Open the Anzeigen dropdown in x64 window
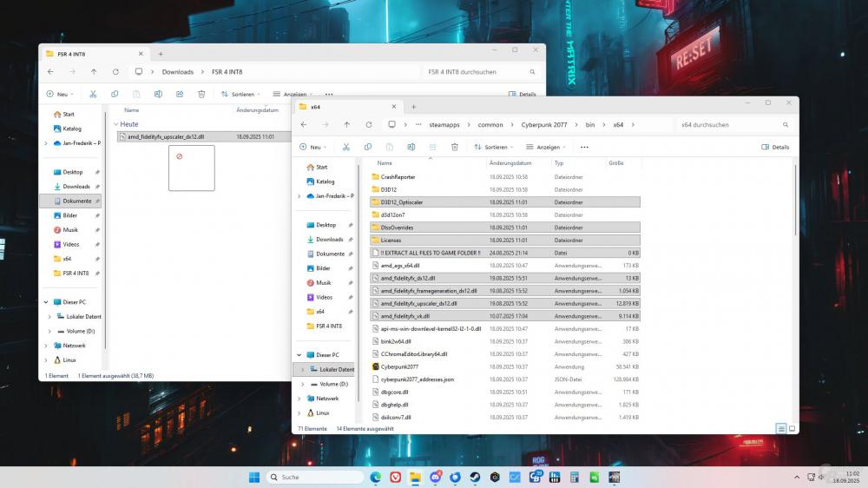868x488 pixels. pos(547,147)
